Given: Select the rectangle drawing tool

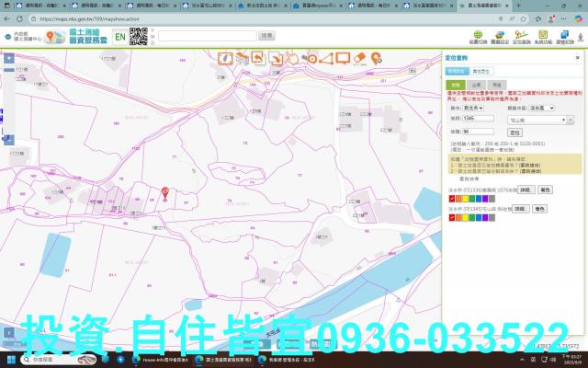Looking at the screenshot, I should (x=343, y=58).
